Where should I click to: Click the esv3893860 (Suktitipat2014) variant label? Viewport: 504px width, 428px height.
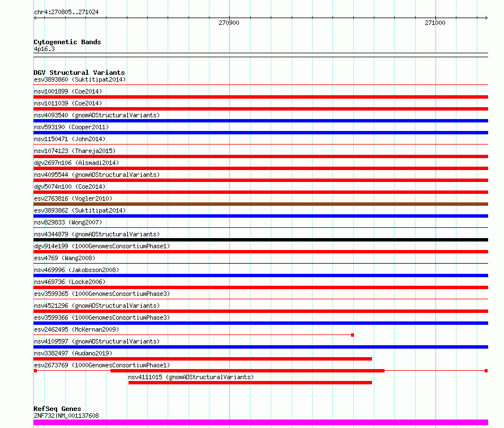pos(80,79)
